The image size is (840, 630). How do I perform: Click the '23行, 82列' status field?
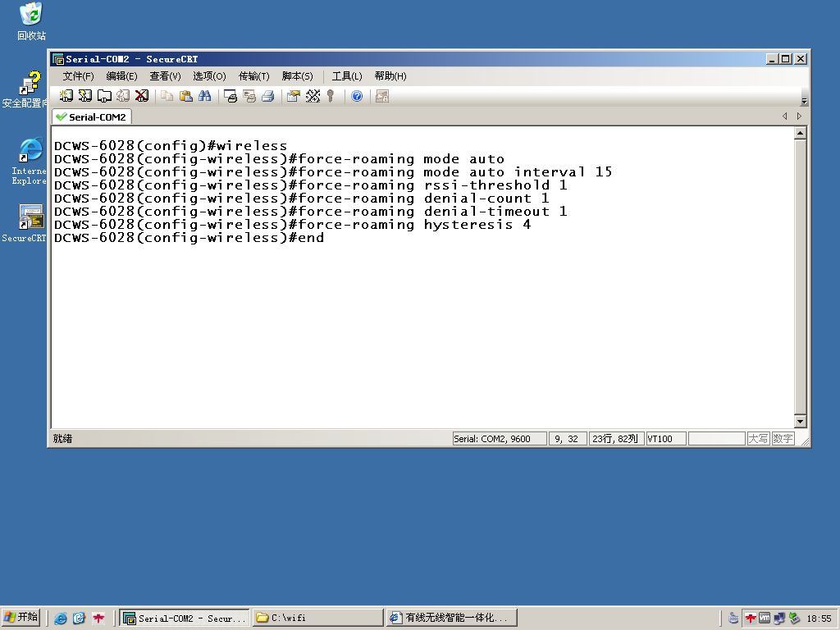coord(615,439)
